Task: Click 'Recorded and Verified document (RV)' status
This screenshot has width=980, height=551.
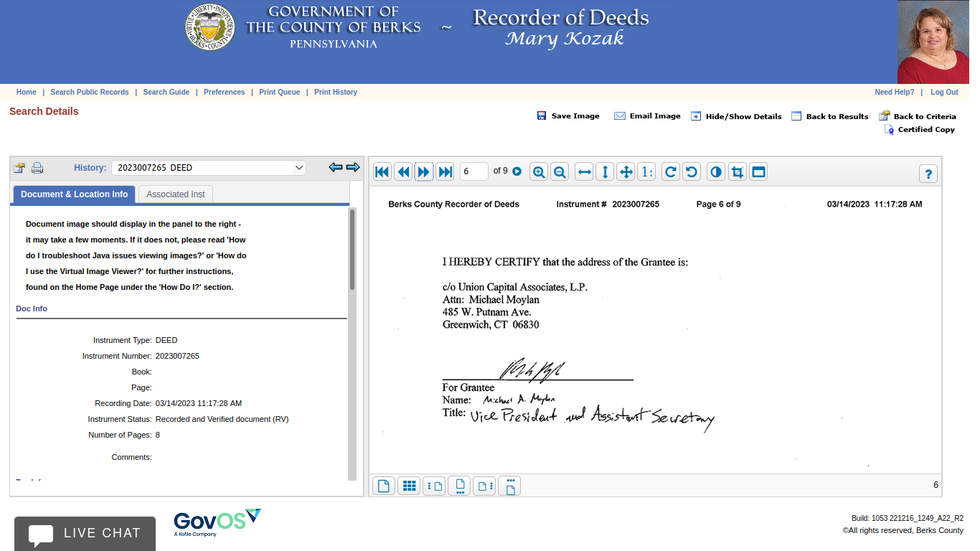Action: [x=222, y=419]
